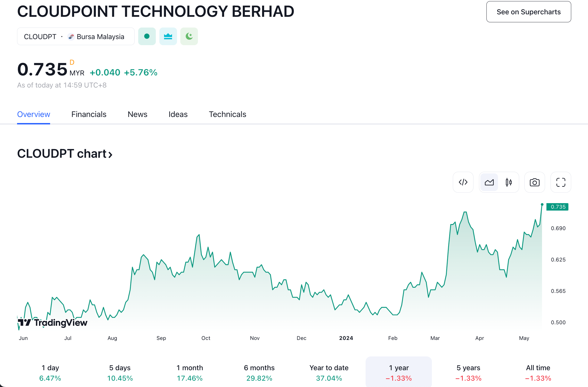Switch to candlestick chart view
Viewport: 588px width, 387px height.
click(x=509, y=182)
